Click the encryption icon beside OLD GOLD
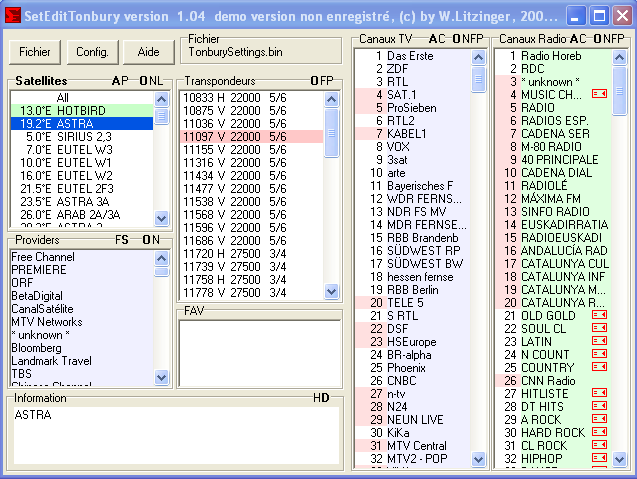 599,315
